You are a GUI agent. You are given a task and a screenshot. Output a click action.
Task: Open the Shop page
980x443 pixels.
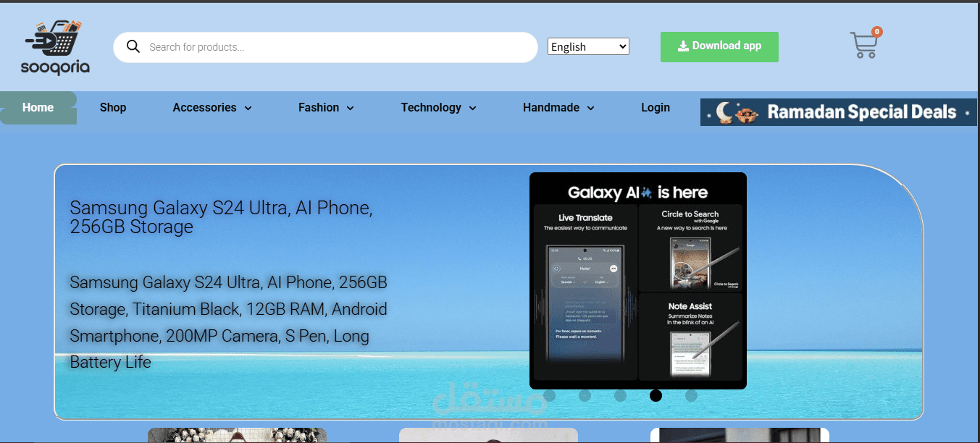(113, 108)
